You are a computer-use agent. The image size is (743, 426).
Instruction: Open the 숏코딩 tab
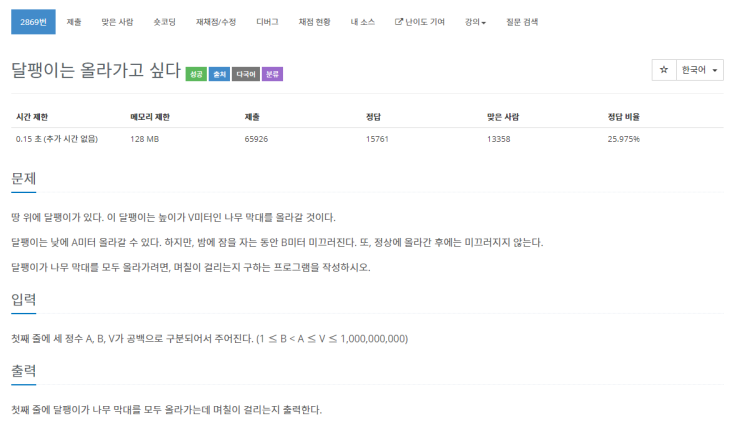tap(164, 22)
